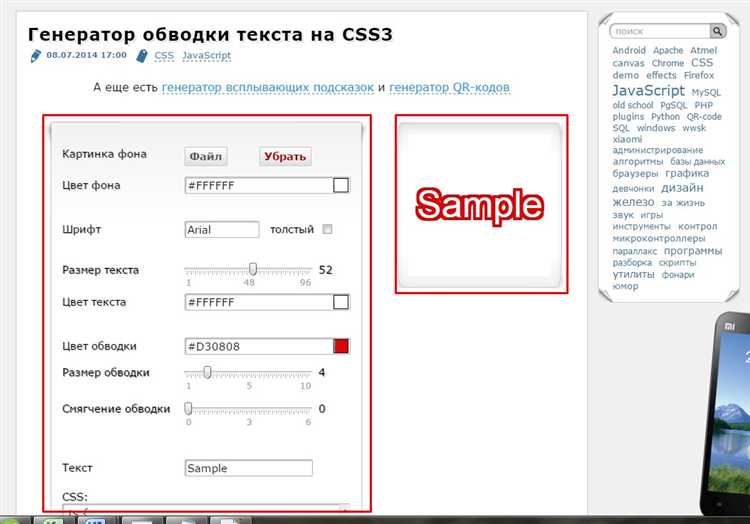Viewport: 750px width, 524px height.
Task: Click the text size slider handle
Action: click(253, 269)
